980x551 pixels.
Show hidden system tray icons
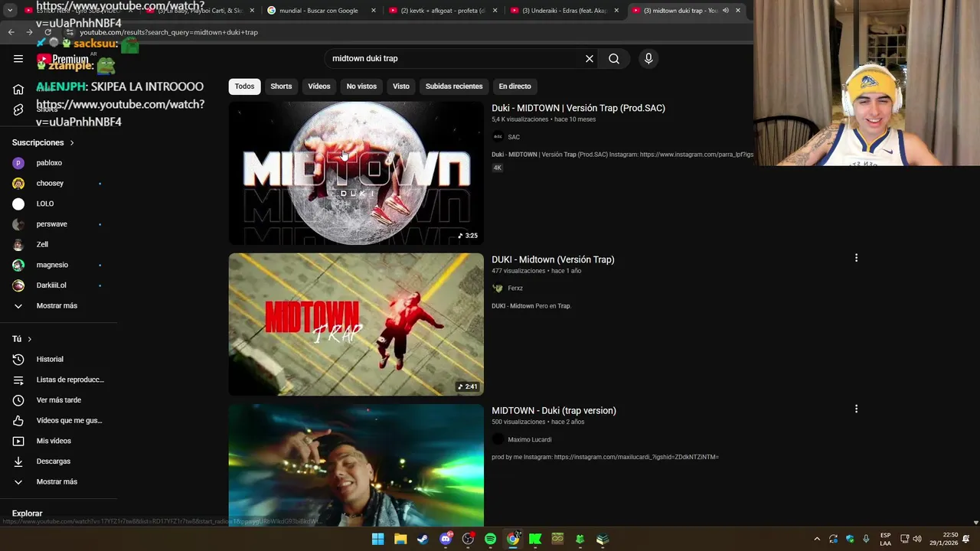pyautogui.click(x=817, y=539)
